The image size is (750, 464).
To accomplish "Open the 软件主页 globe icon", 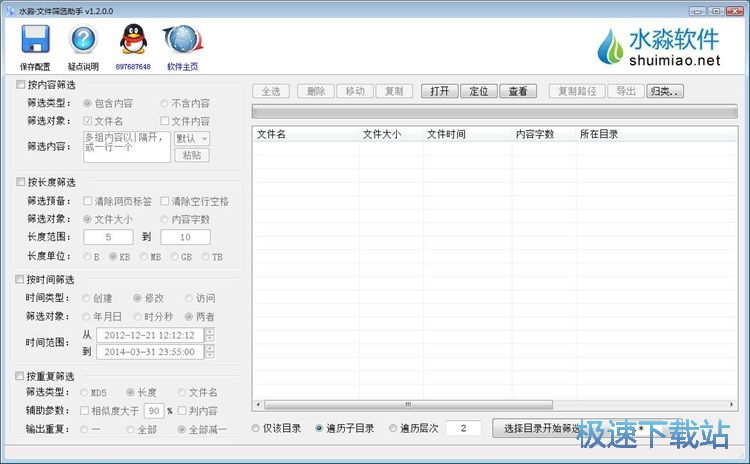I will pyautogui.click(x=183, y=39).
